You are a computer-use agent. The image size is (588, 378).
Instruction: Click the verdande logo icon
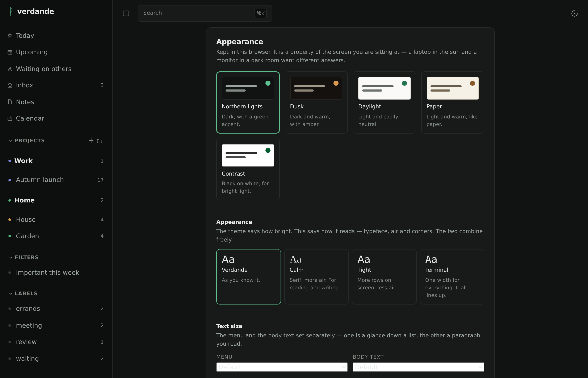point(11,11)
